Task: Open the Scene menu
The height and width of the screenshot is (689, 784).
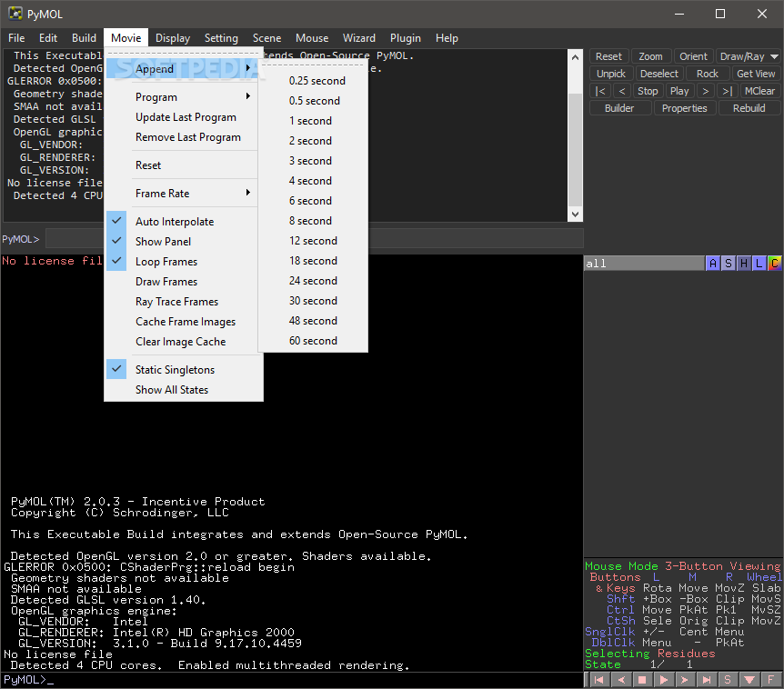Action: (x=266, y=38)
